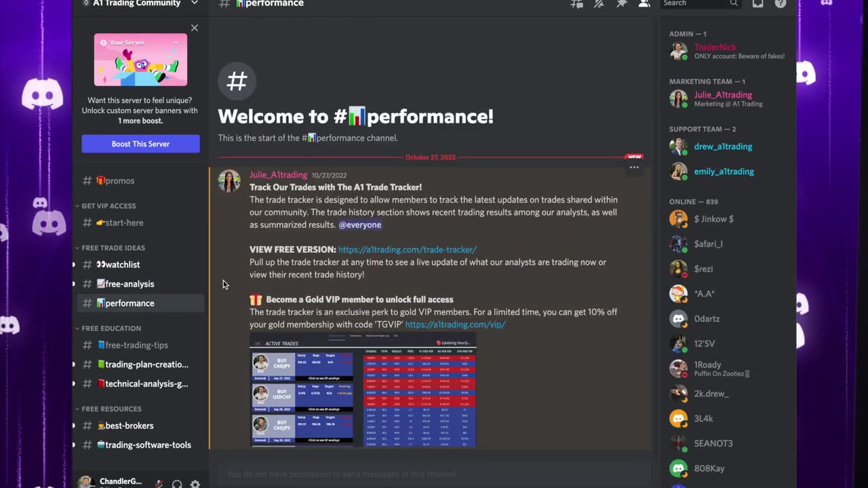868x488 pixels.
Task: Click drew_a1trading's avatar in member list
Action: pos(678,146)
